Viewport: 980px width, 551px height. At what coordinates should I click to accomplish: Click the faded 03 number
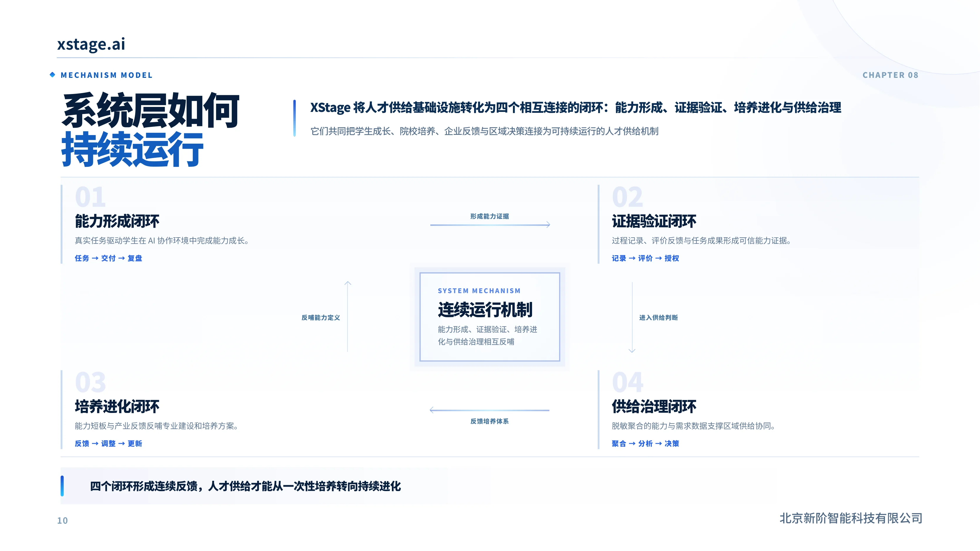(91, 382)
